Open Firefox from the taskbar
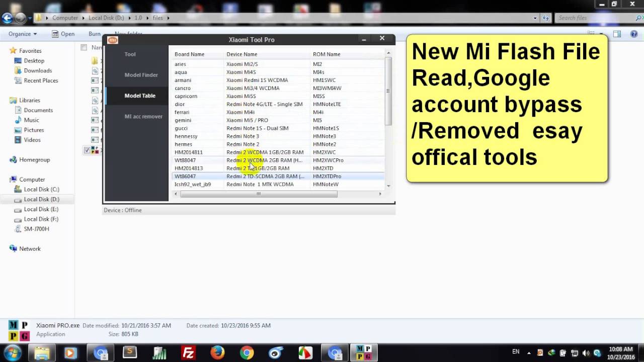This screenshot has height=362, width=644. point(217,353)
